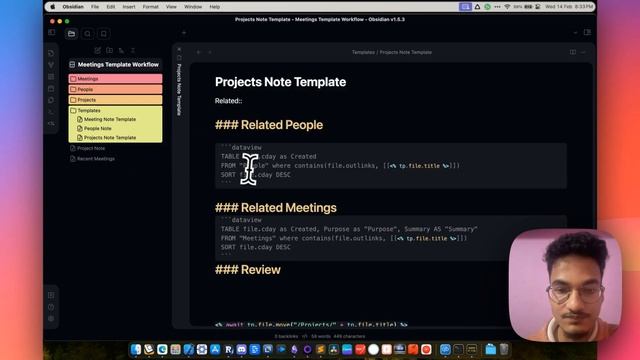Expand the People folder
The width and height of the screenshot is (640, 360).
[116, 89]
